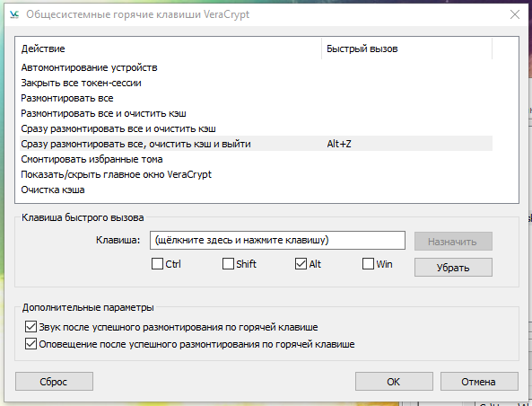Select Смонтировать избранные тома in list
This screenshot has height=406, width=532.
256,159
